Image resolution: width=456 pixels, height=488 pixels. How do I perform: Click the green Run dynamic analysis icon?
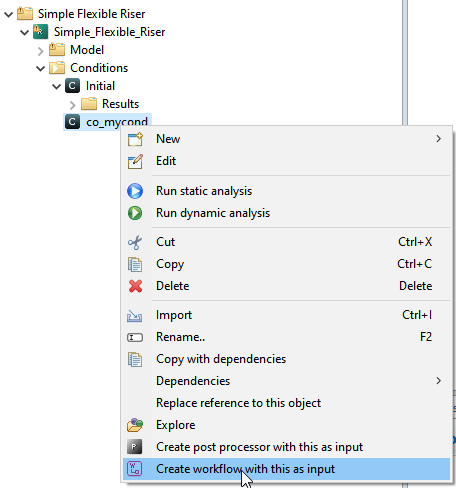click(135, 213)
